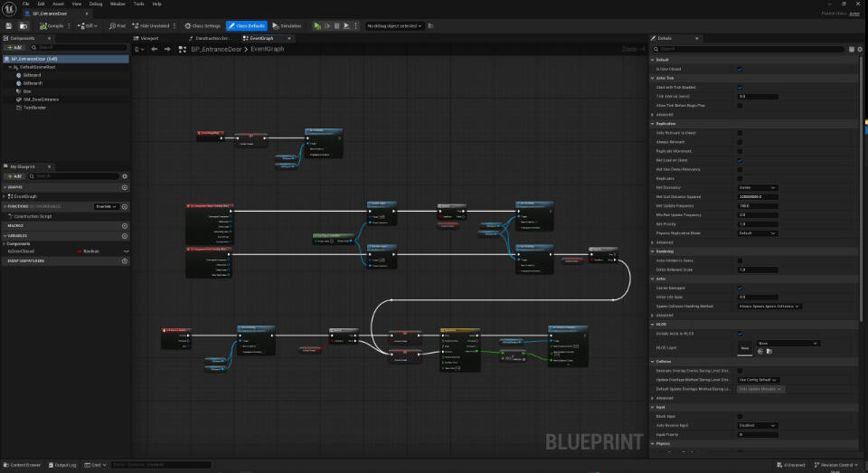This screenshot has height=473, width=868.
Task: Toggle the Is Door Closed checkbox
Action: tap(741, 70)
